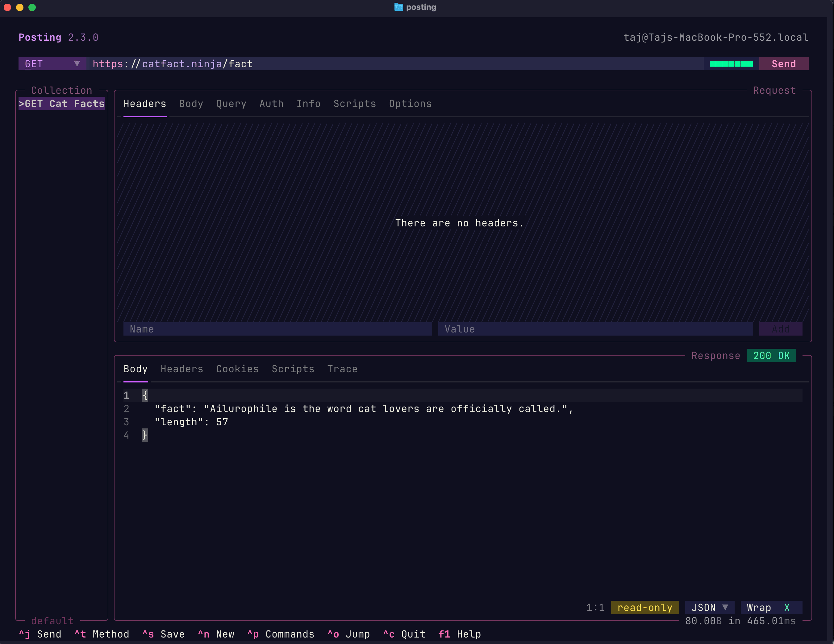The width and height of the screenshot is (834, 644).
Task: Switch to the Auth tab
Action: coord(271,104)
